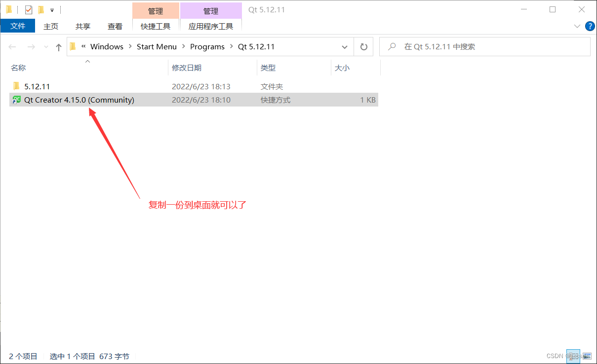Viewport: 597px width, 364px height.
Task: Switch to the 共享 ribbon tab
Action: click(83, 26)
